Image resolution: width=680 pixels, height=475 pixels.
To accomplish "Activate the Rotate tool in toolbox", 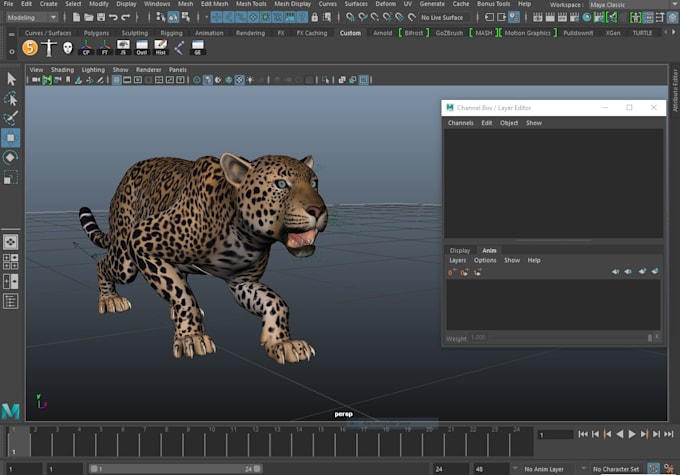I will (11, 157).
